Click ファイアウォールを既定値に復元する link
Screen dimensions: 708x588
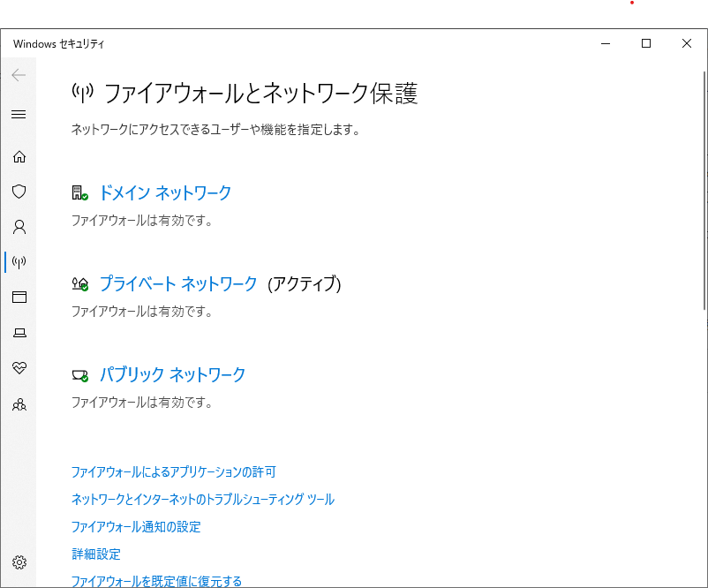(156, 581)
